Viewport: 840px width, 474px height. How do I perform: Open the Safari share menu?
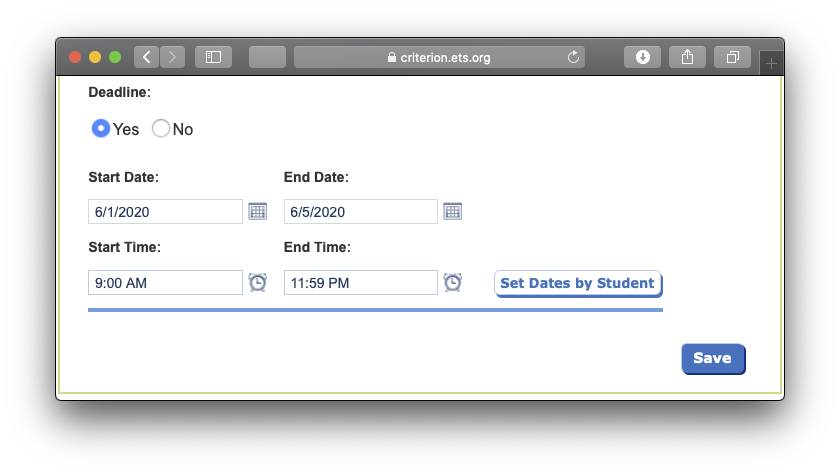pyautogui.click(x=687, y=57)
